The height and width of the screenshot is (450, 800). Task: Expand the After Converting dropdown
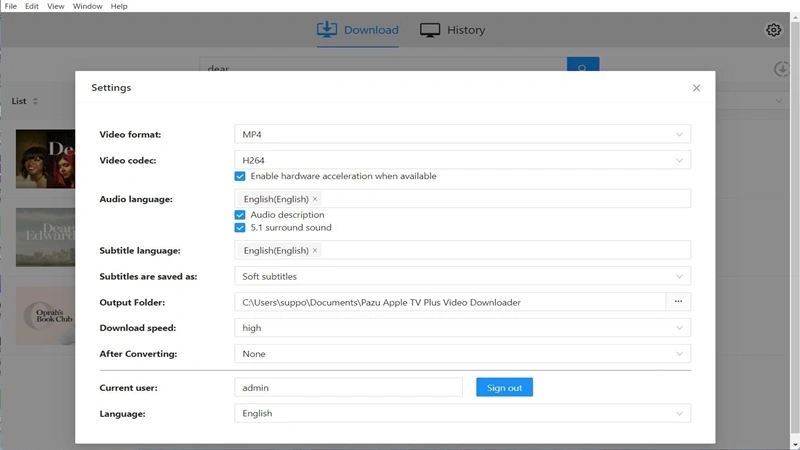click(462, 354)
